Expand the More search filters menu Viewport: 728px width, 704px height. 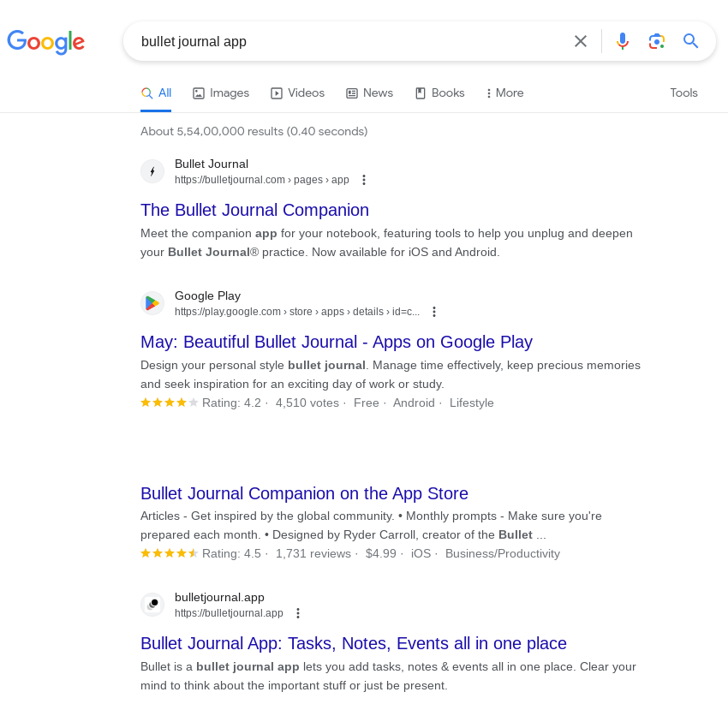pos(504,92)
